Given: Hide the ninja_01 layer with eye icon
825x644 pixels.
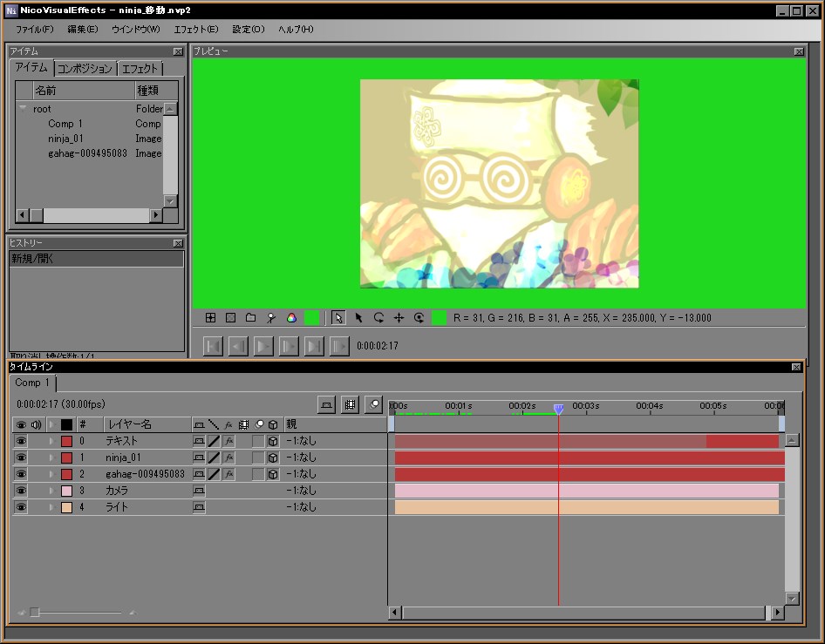Looking at the screenshot, I should (21, 458).
